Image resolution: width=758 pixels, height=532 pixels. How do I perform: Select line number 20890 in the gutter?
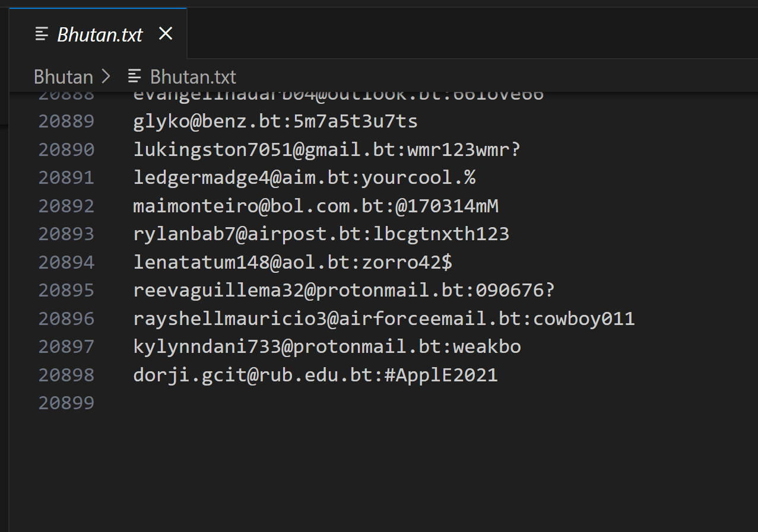coord(66,149)
